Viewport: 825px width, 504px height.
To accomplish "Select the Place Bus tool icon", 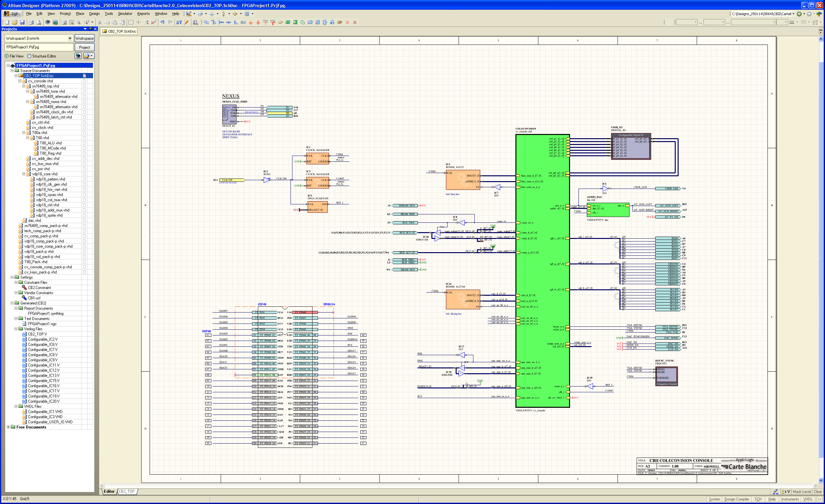I will click(214, 22).
